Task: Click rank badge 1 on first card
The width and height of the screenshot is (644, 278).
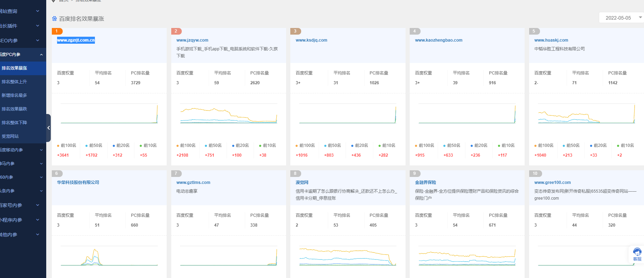Action: click(57, 31)
